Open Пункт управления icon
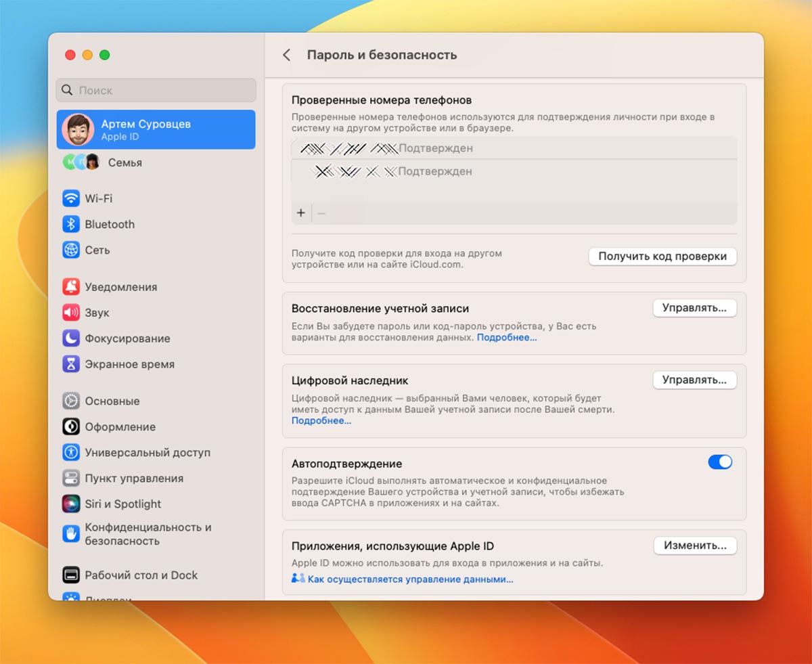 (71, 478)
